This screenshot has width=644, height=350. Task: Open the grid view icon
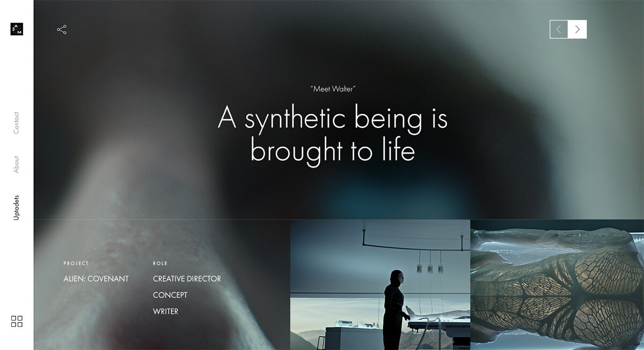17,321
